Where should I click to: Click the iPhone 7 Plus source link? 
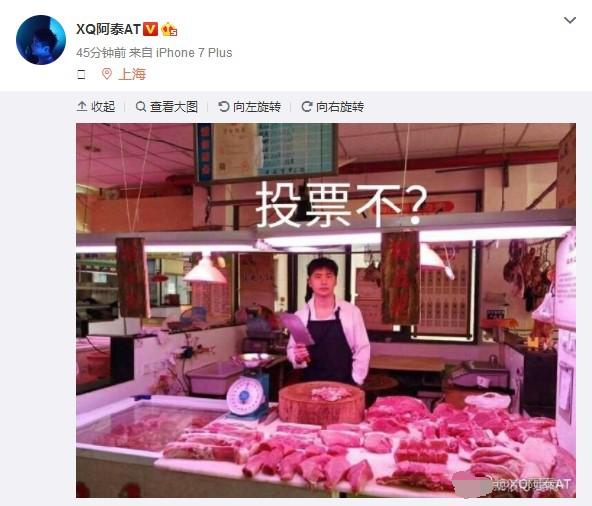click(x=194, y=52)
